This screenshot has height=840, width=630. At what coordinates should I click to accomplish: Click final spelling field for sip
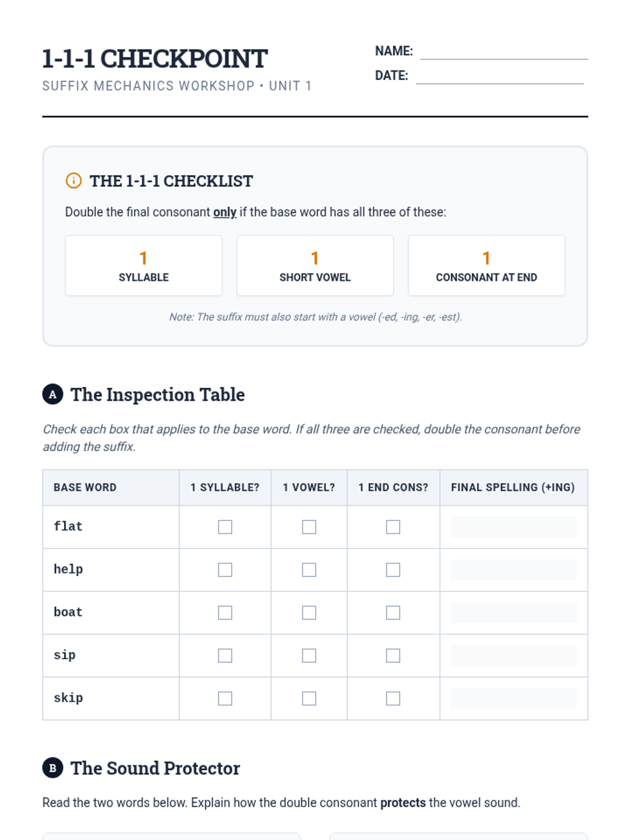513,656
